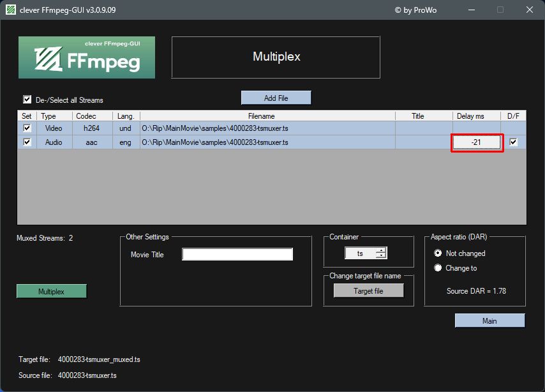Image resolution: width=545 pixels, height=392 pixels.
Task: Decrease the container spinner with the down arrow
Action: pos(381,255)
